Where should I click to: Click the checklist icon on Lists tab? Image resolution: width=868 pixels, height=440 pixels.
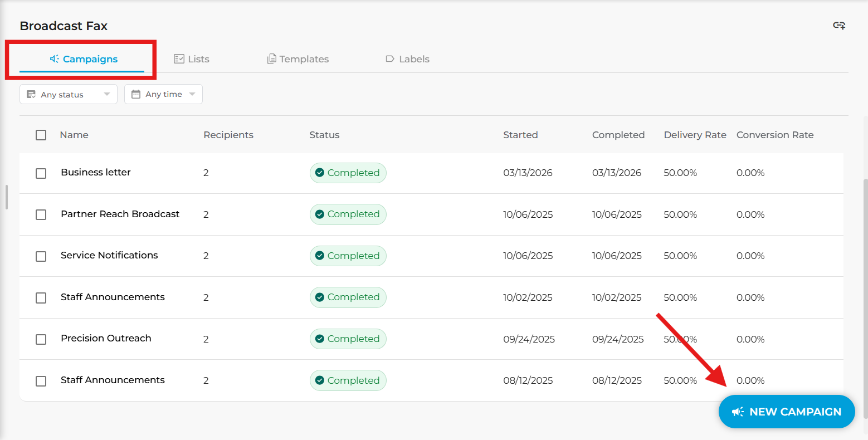coord(179,59)
